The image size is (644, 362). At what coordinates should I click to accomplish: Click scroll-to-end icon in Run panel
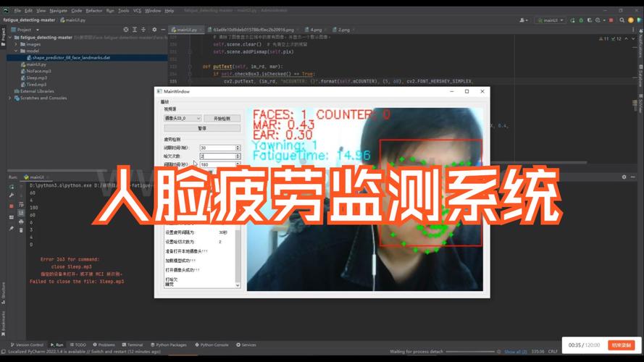tap(21, 213)
